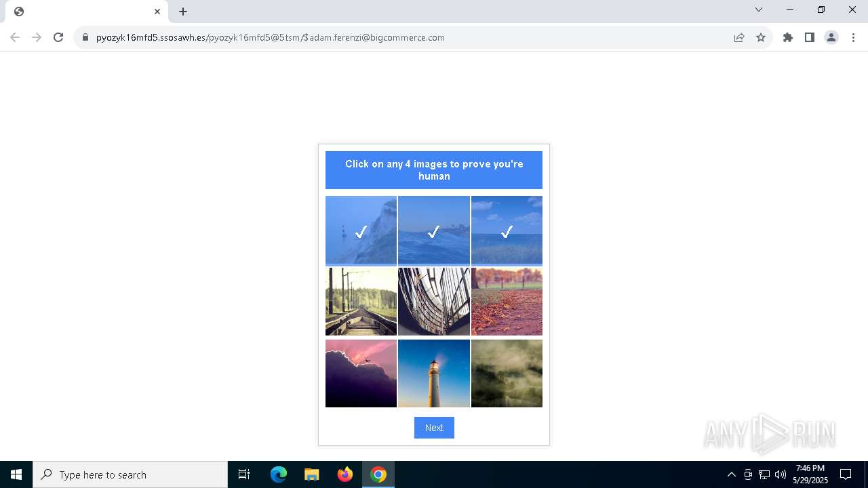The image size is (868, 488).
Task: Select the lighthouse against blue sky image
Action: (x=434, y=373)
